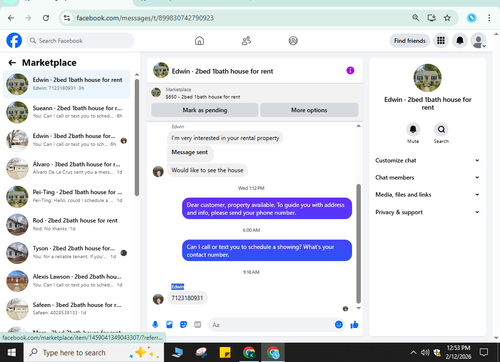Choose a sticker icon

183,324
